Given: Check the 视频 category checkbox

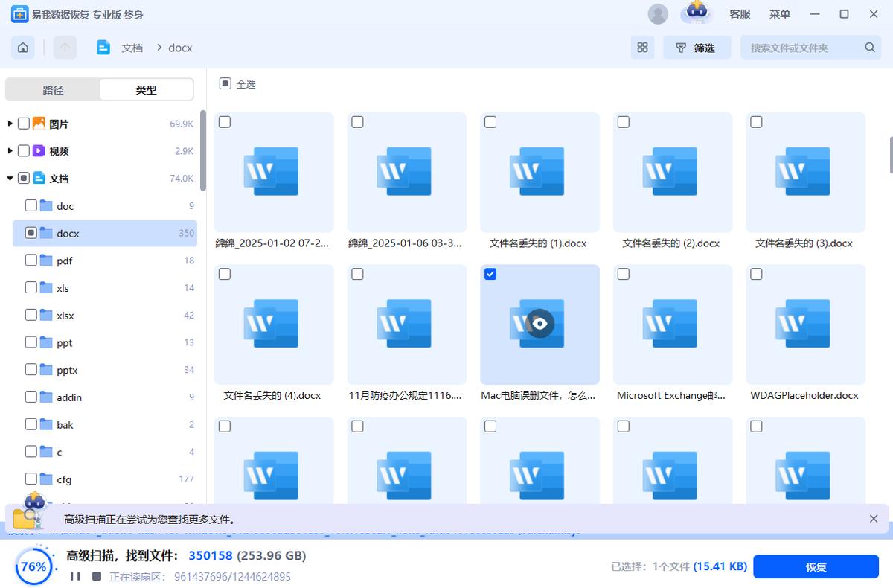Looking at the screenshot, I should coord(24,151).
